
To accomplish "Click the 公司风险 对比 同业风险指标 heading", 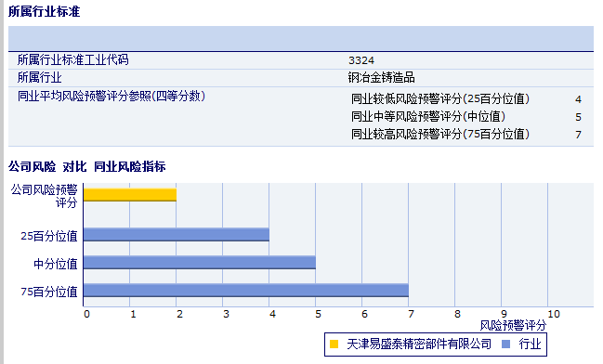I will click(x=87, y=166).
